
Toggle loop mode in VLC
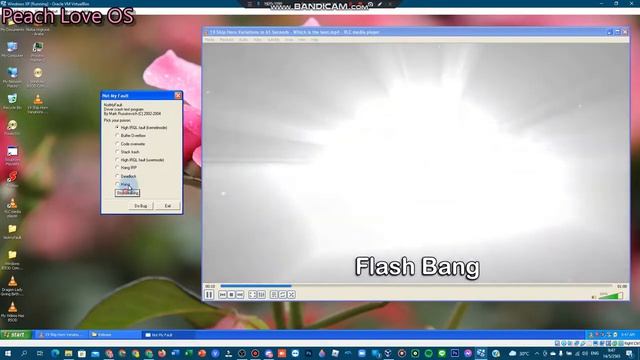pyautogui.click(x=282, y=295)
